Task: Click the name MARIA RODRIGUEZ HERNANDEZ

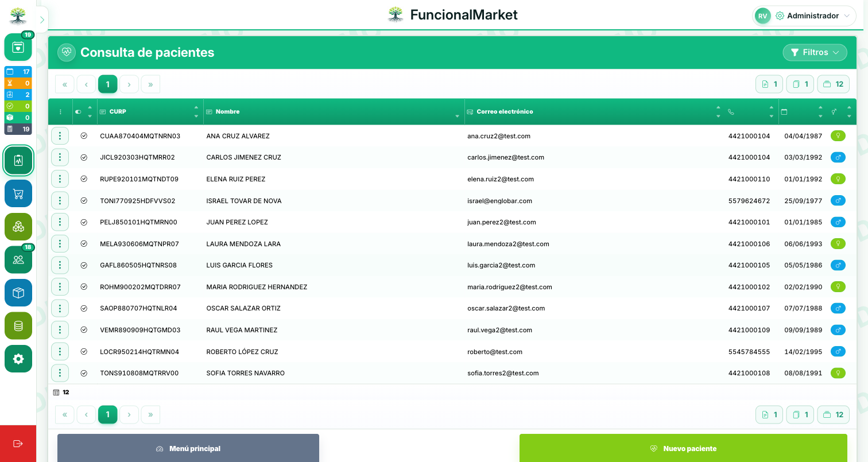Action: (257, 287)
